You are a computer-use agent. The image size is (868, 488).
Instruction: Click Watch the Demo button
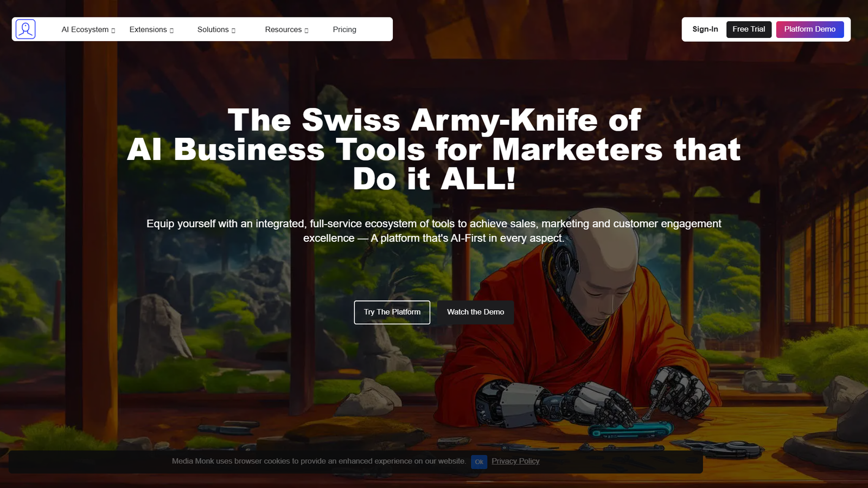point(476,312)
